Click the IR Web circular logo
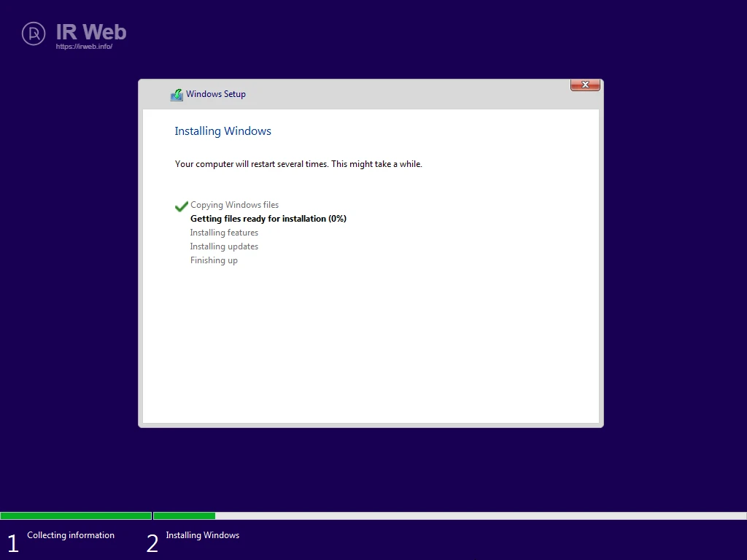The height and width of the screenshot is (560, 747). pos(34,33)
